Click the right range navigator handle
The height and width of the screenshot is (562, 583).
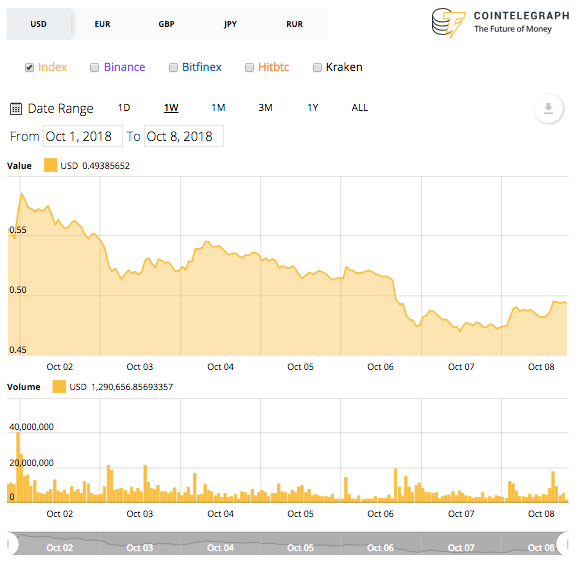pos(565,543)
